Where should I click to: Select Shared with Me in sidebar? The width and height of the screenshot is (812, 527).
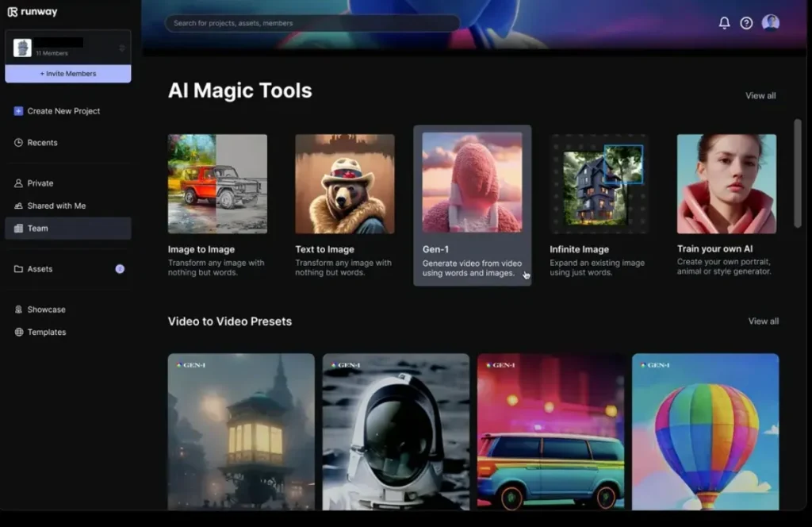click(x=56, y=206)
